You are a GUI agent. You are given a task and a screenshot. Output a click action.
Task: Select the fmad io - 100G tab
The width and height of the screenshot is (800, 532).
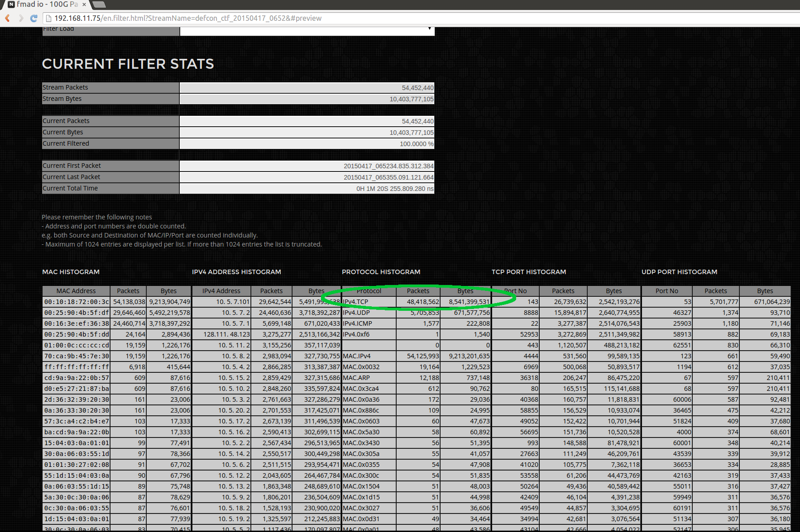click(43, 5)
